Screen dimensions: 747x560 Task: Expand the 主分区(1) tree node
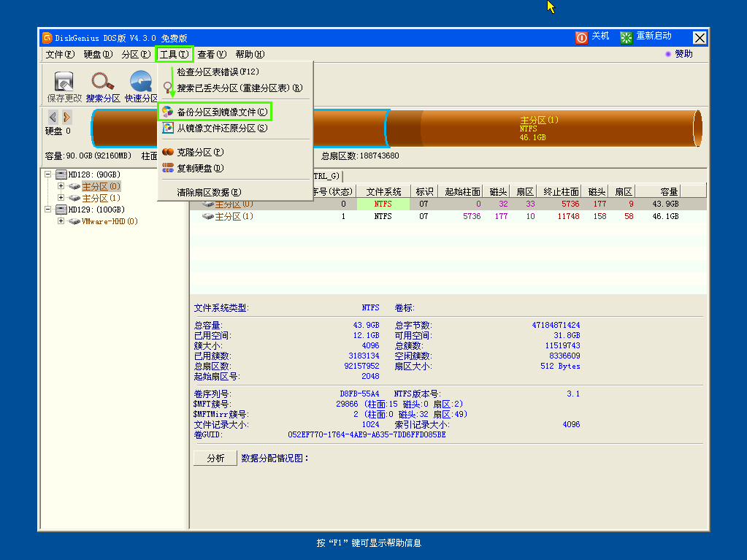[x=61, y=197]
